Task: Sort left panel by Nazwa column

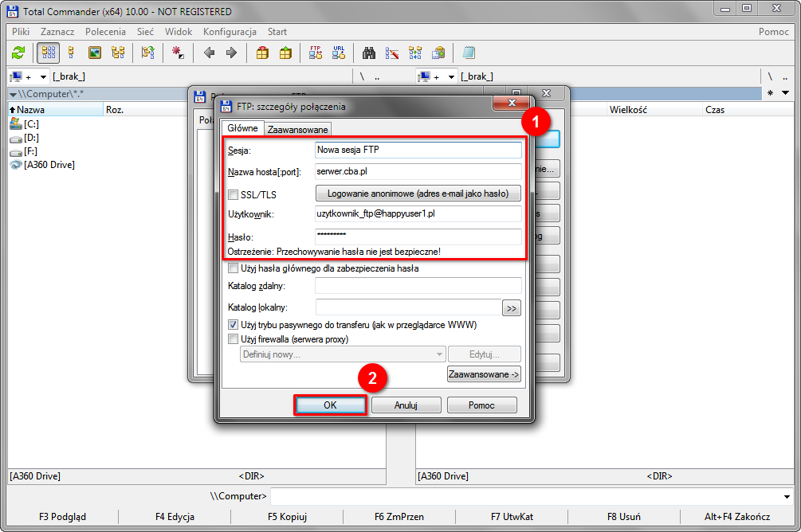Action: (55, 110)
